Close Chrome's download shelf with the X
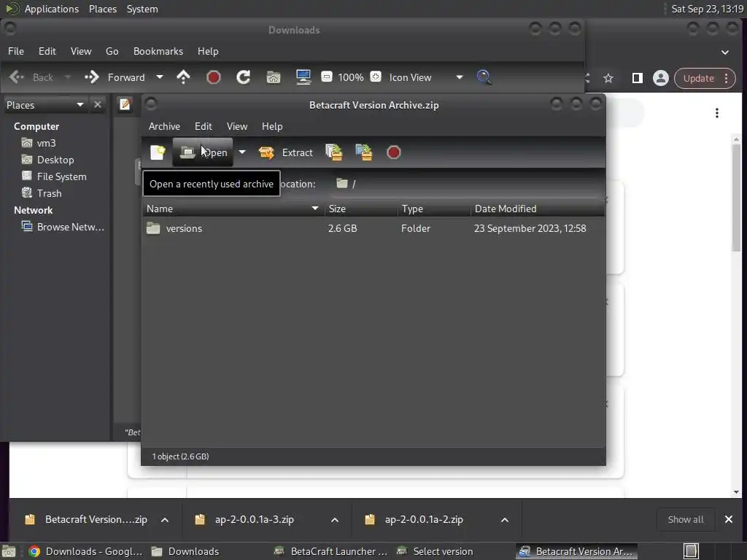The image size is (747, 560). pyautogui.click(x=729, y=519)
